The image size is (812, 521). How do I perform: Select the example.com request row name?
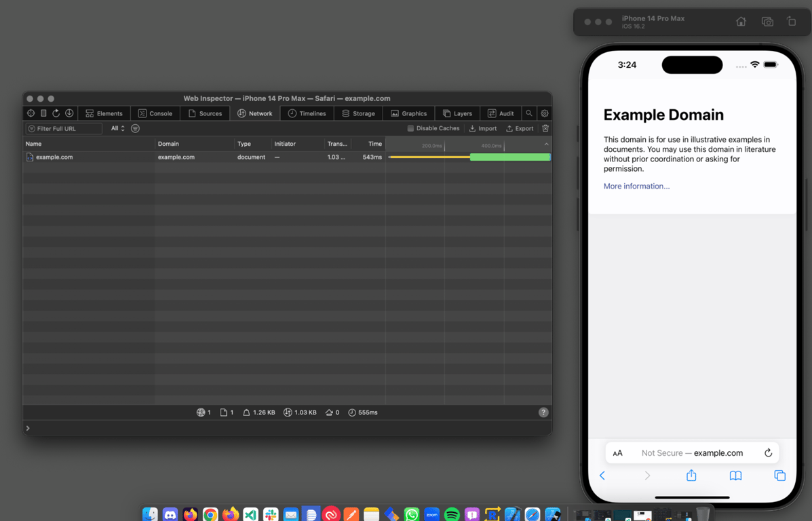54,157
